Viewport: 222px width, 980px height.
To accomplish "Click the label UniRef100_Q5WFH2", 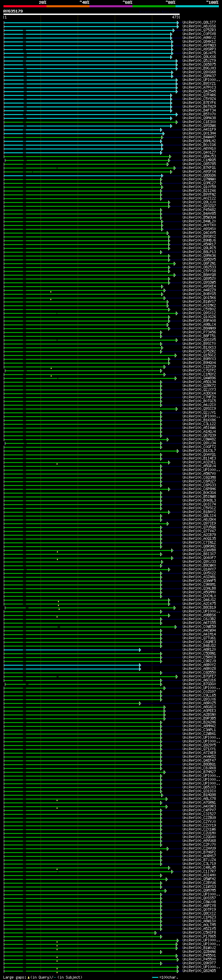I will 199,879.
